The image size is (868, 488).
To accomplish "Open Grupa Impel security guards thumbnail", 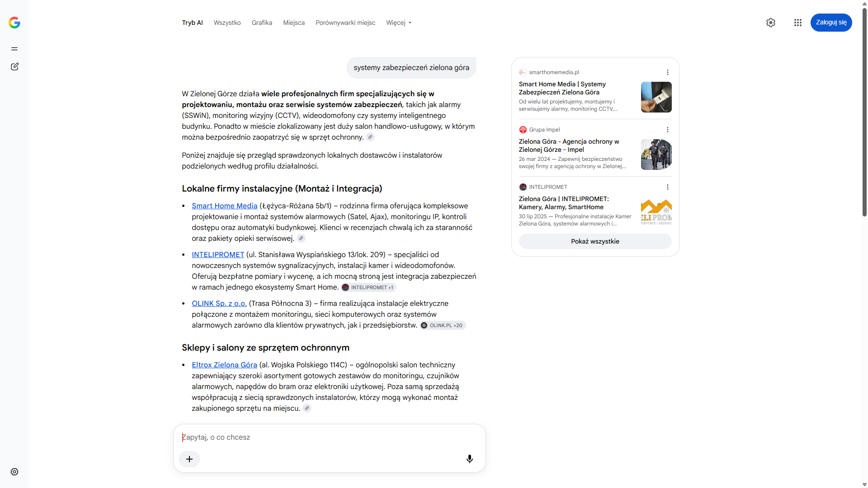I will [656, 155].
